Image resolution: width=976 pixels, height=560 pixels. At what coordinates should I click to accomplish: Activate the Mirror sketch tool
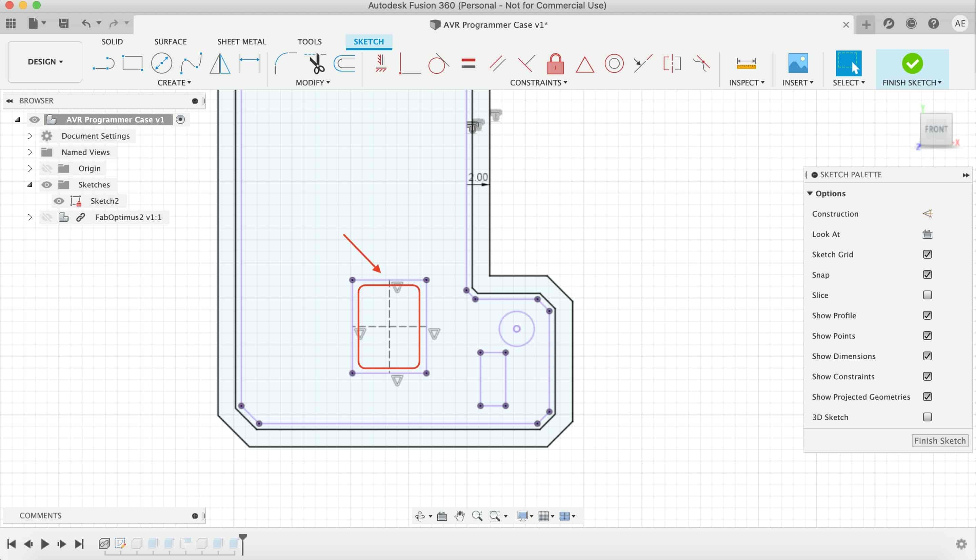pos(220,63)
